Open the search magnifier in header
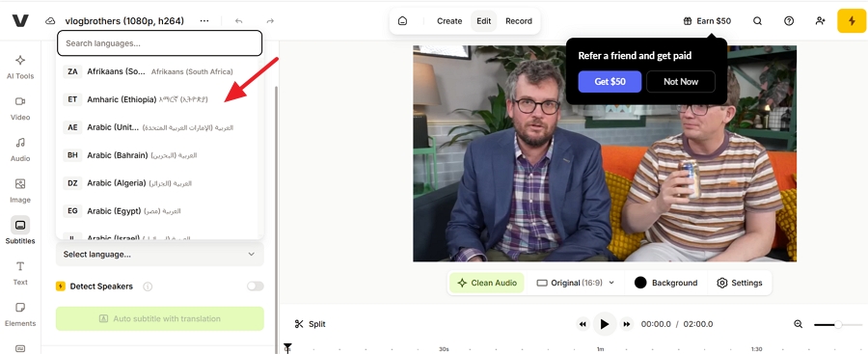Viewport: 868px width, 354px height. click(757, 21)
